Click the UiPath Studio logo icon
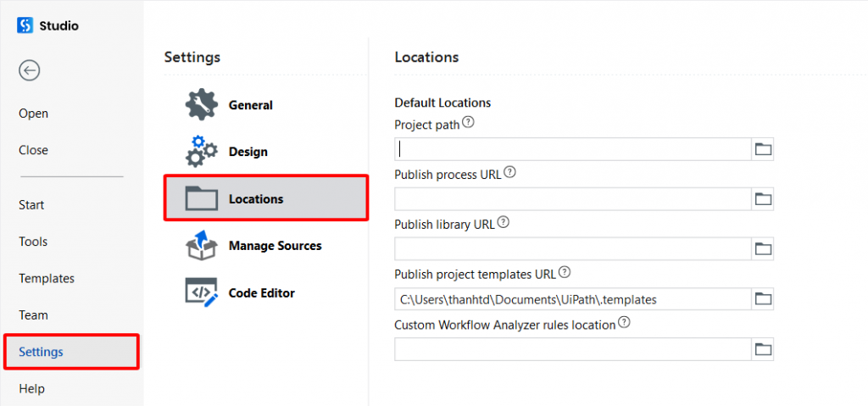Viewport: 868px width, 406px height. [25, 25]
